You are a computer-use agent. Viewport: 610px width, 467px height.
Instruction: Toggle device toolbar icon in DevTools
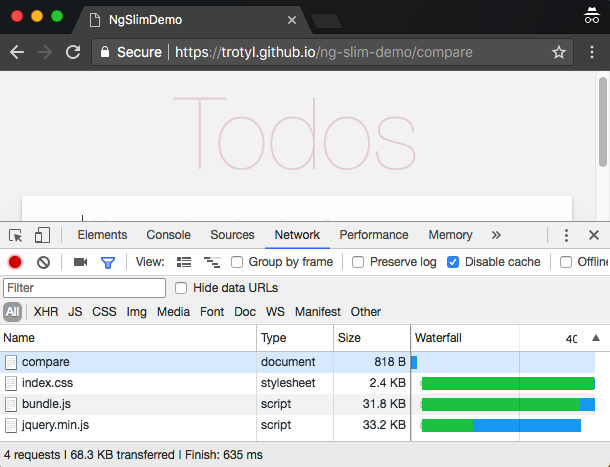click(x=42, y=235)
